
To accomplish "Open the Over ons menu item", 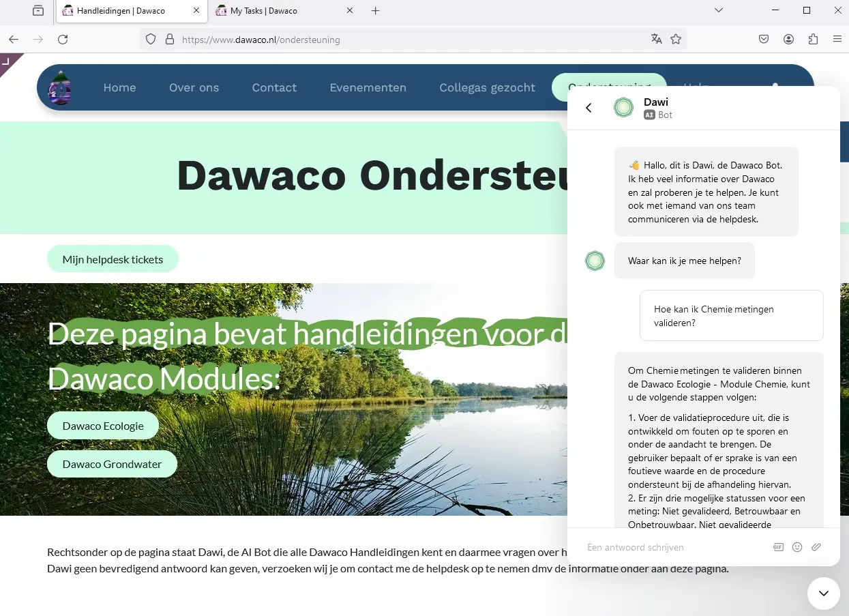I will coord(194,87).
